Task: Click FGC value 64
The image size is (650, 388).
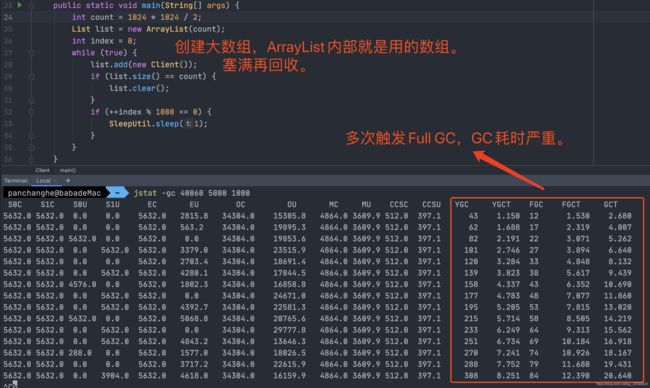Action: pyautogui.click(x=534, y=330)
